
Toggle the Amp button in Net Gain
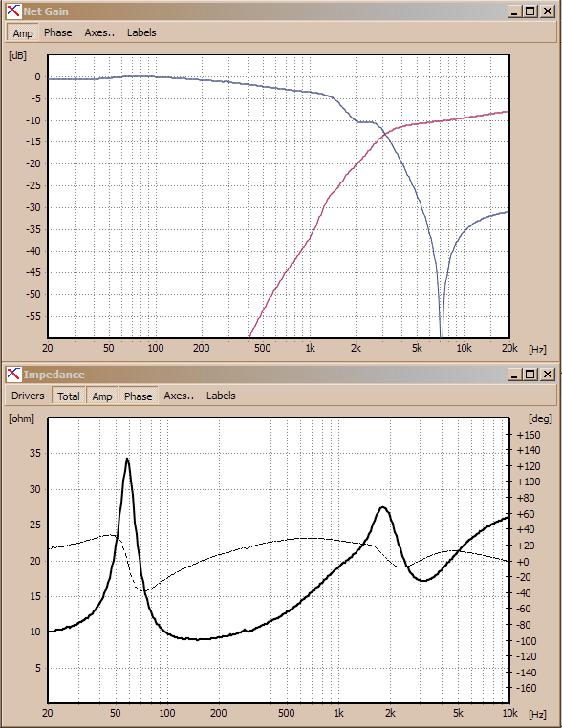22,33
